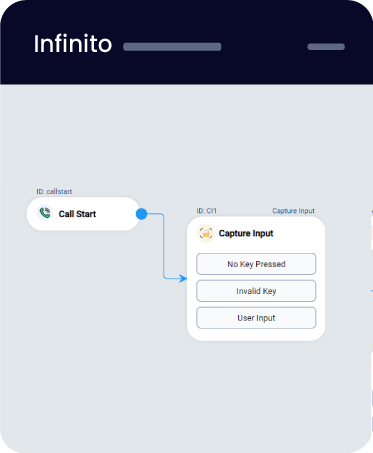Click the blue arrowhead entering Capture Input
Viewport: 373px width, 453px height.
click(183, 278)
